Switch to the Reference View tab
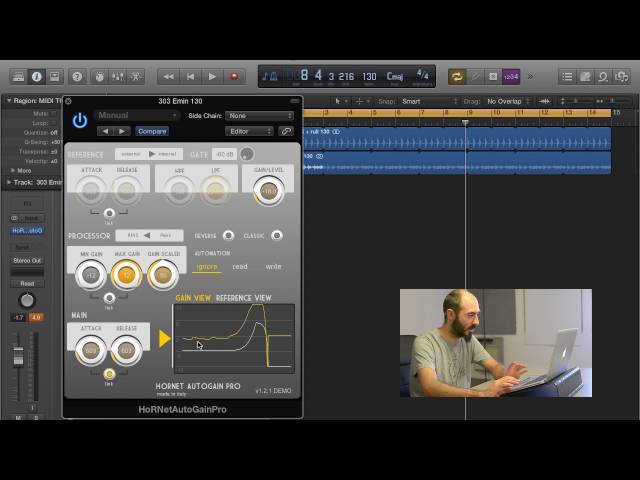Screen dimensions: 640x480 click(244, 298)
